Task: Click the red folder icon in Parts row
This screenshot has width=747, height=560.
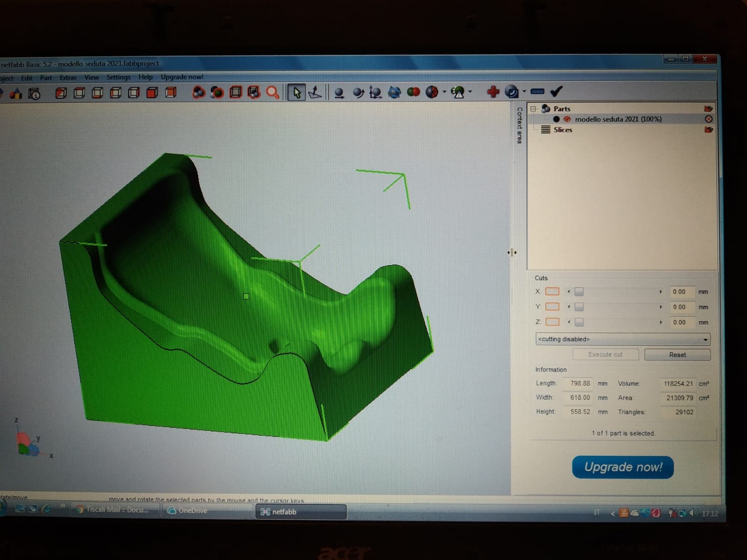Action: (x=708, y=109)
